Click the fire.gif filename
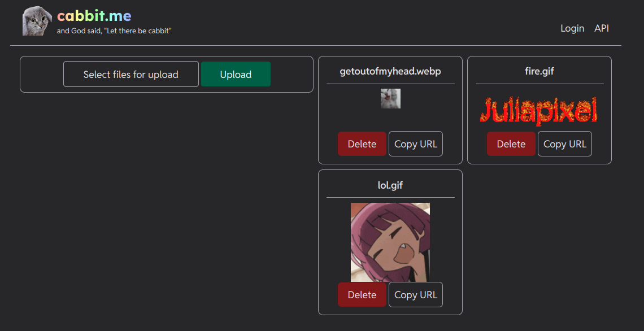Screen dimensions: 644x331 (x=539, y=72)
